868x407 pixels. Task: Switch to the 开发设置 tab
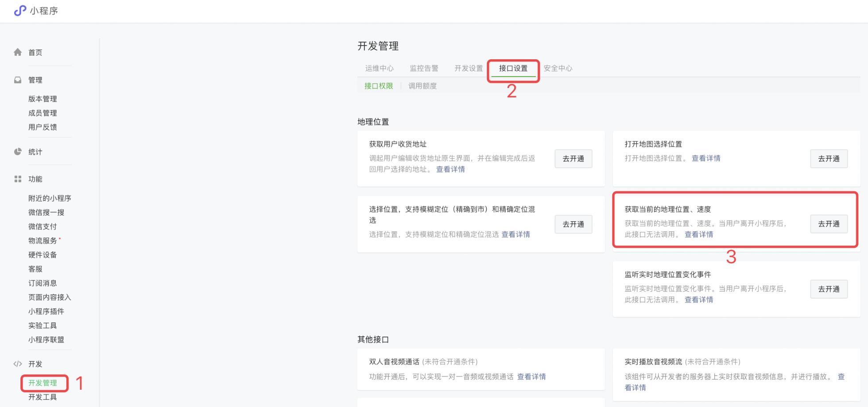point(469,68)
